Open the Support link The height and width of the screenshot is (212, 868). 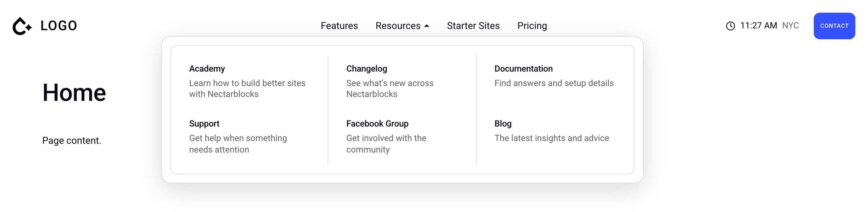pos(204,124)
